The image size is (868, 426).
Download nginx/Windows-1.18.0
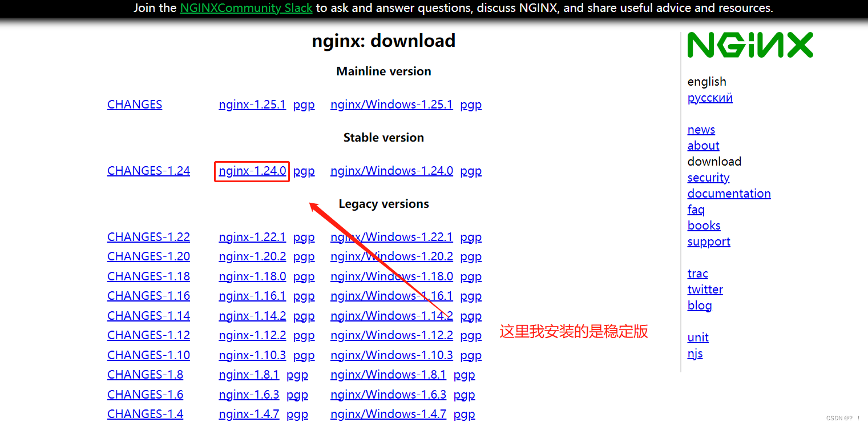click(x=391, y=276)
